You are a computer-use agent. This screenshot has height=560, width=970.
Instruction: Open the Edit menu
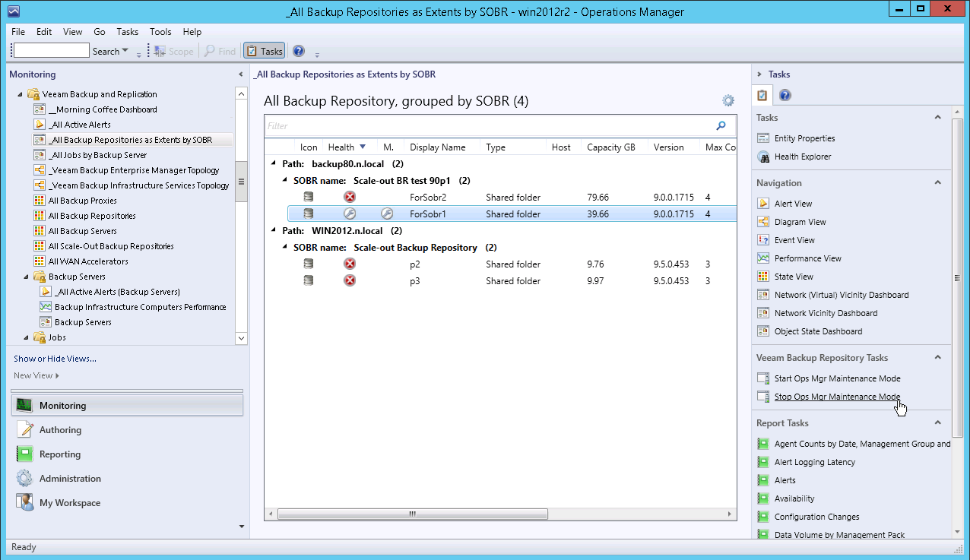pyautogui.click(x=44, y=32)
